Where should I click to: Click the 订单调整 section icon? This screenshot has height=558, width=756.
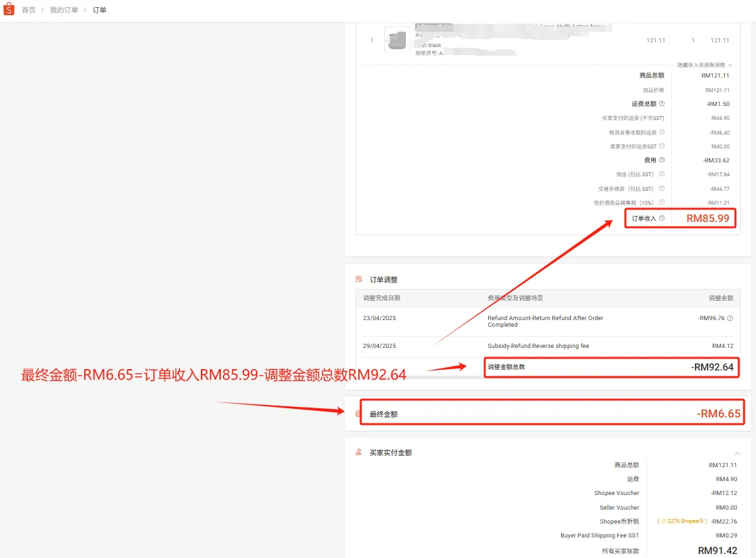358,280
